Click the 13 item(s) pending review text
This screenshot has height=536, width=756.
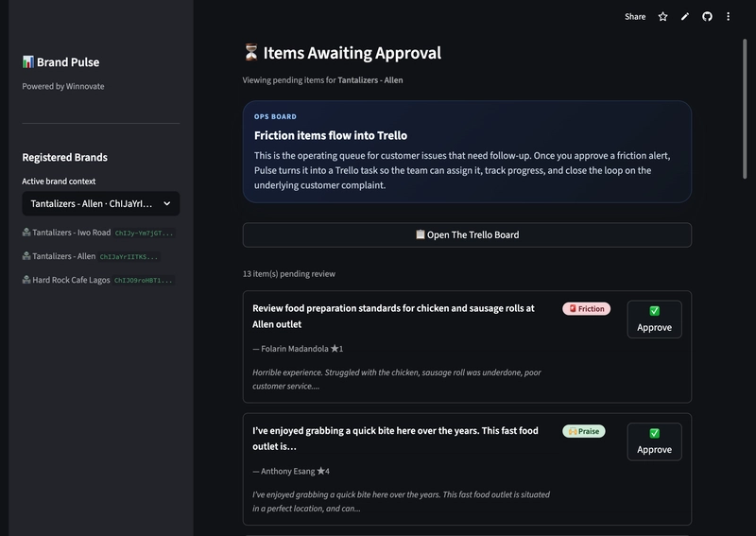pos(289,274)
